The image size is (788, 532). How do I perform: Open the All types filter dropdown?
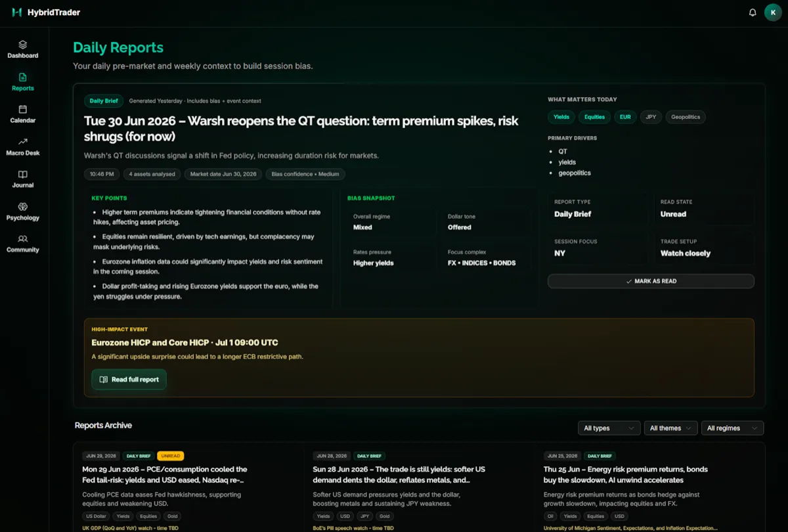(609, 428)
